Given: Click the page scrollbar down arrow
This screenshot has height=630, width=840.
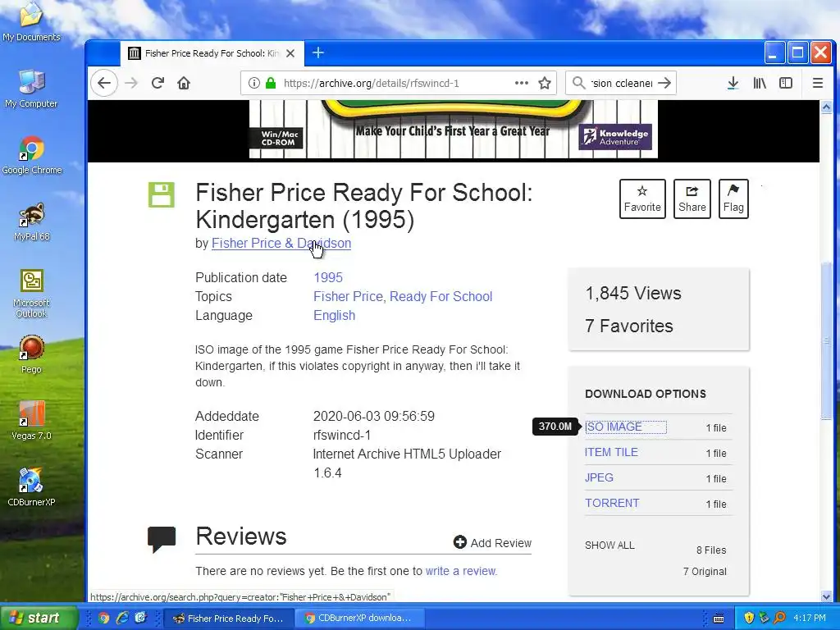Looking at the screenshot, I should coord(826,596).
